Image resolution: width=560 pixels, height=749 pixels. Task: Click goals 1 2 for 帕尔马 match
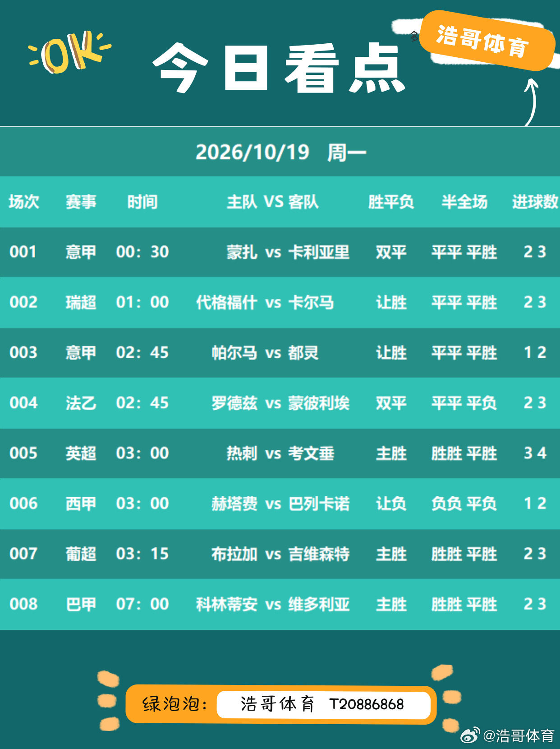[x=535, y=352]
